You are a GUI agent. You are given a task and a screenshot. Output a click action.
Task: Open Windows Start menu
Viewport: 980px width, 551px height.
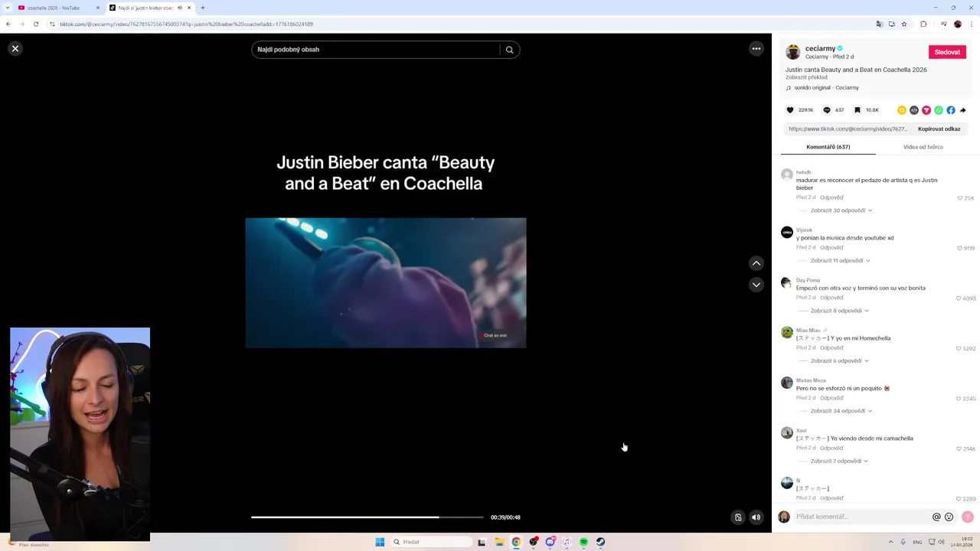point(380,542)
